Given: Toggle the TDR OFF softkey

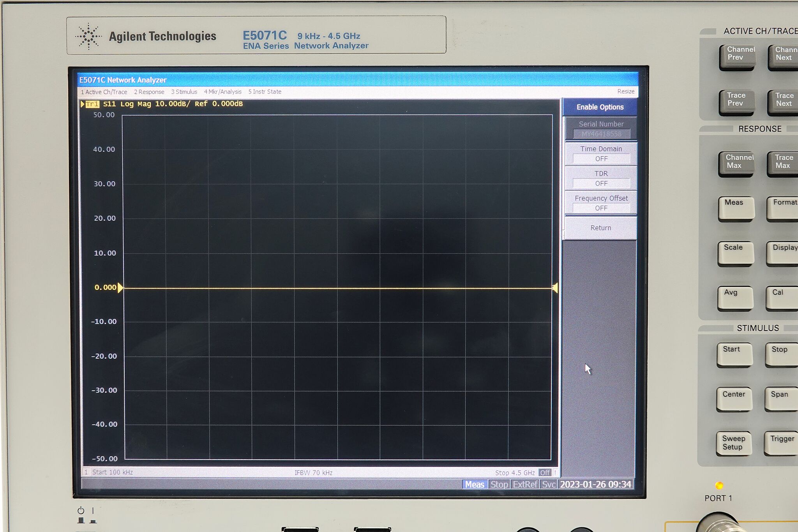Looking at the screenshot, I should (601, 178).
